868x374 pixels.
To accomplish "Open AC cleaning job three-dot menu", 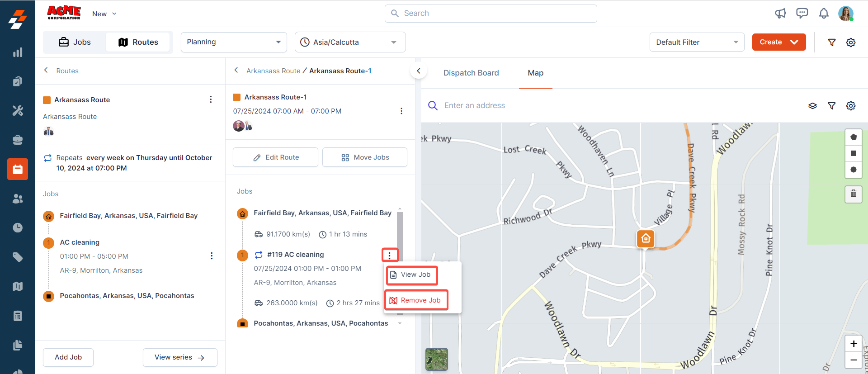I will point(212,256).
